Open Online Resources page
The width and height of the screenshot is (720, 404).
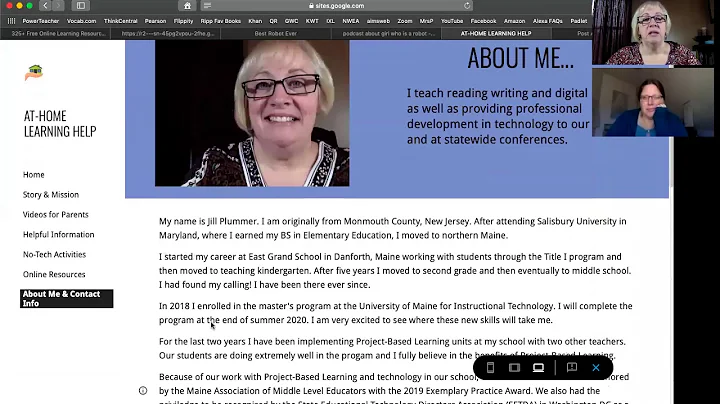pos(54,274)
